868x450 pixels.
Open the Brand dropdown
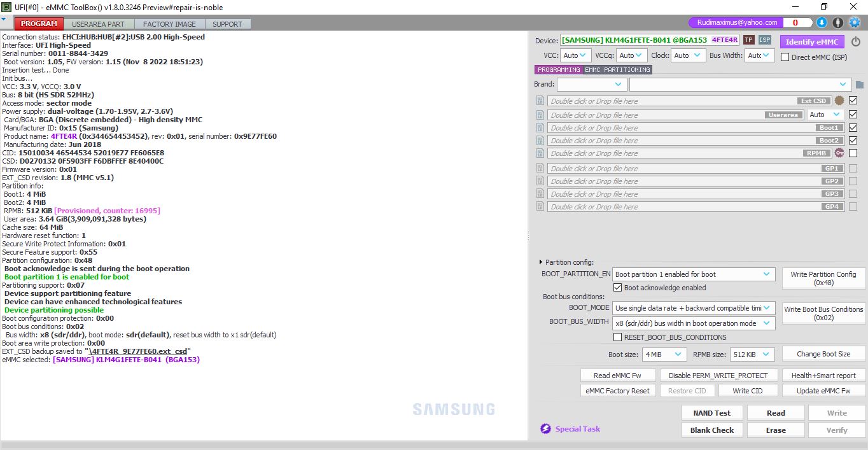[592, 84]
